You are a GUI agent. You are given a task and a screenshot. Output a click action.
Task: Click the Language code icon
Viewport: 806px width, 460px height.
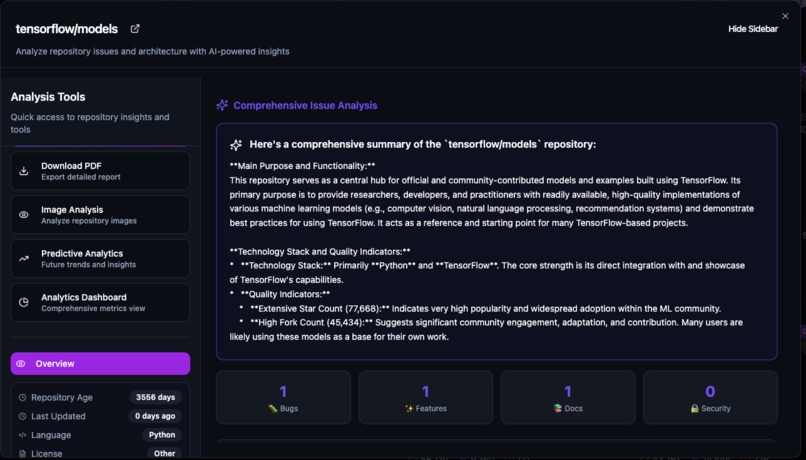tap(22, 435)
